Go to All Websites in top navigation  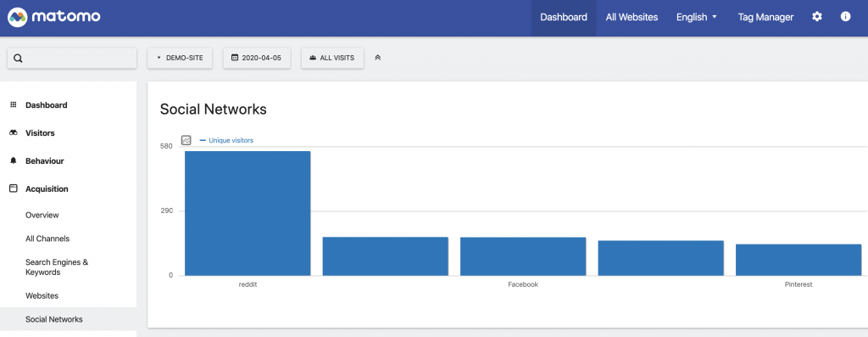[632, 17]
